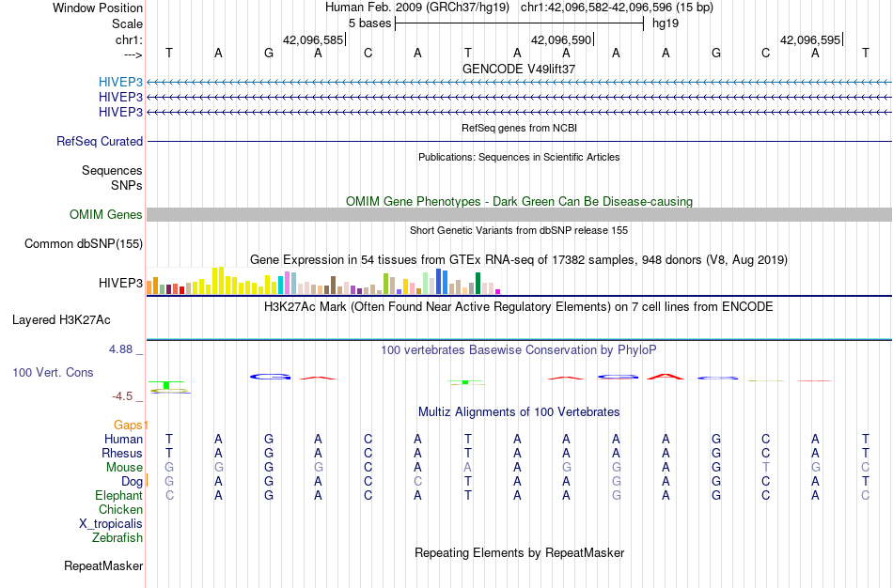The width and height of the screenshot is (893, 588).
Task: Click the bright red bar in GTEx chart
Action: tap(181, 290)
